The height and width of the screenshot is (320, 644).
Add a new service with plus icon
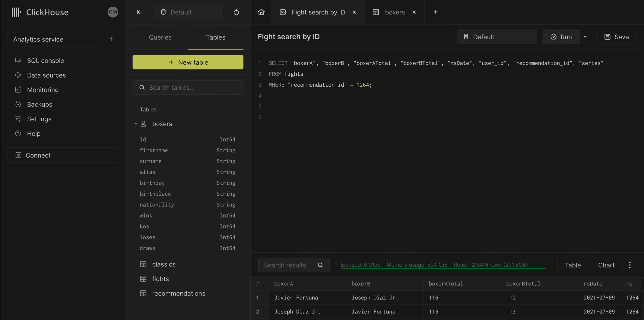tap(111, 39)
